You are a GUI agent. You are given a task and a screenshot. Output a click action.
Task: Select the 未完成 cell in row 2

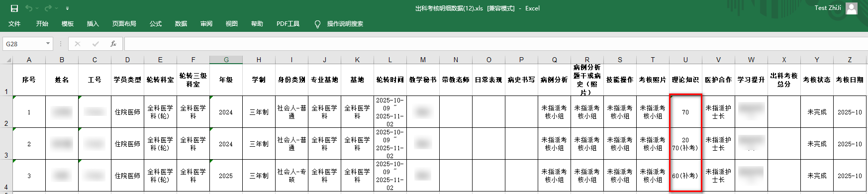point(817,112)
